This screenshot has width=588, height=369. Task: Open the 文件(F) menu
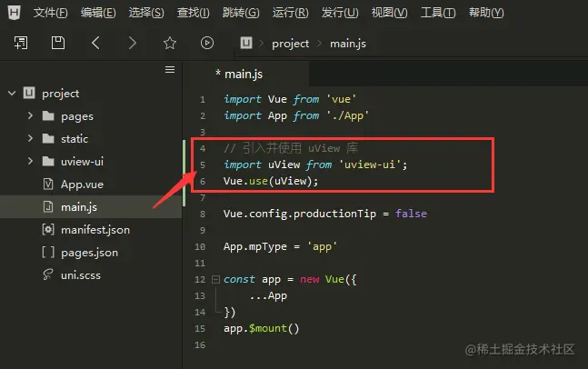click(50, 13)
